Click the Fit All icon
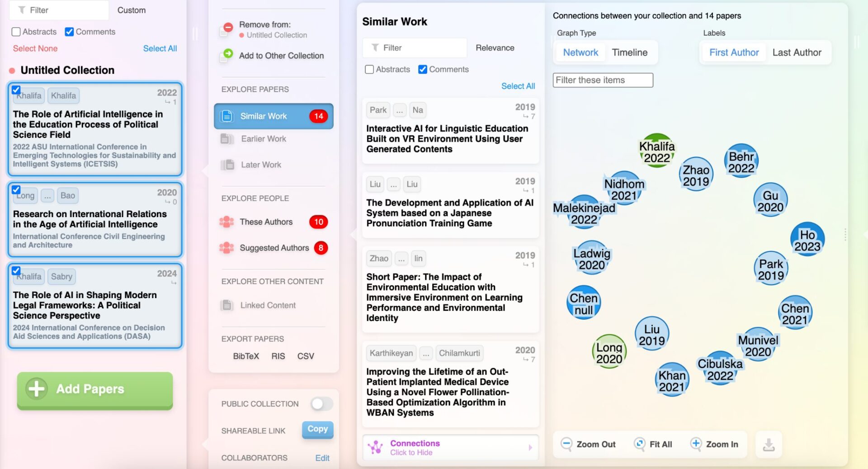Image resolution: width=868 pixels, height=469 pixels. pyautogui.click(x=639, y=444)
